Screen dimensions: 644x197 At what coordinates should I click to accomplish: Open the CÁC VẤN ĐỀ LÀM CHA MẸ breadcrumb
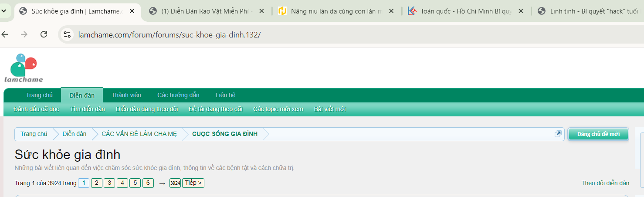click(x=139, y=134)
